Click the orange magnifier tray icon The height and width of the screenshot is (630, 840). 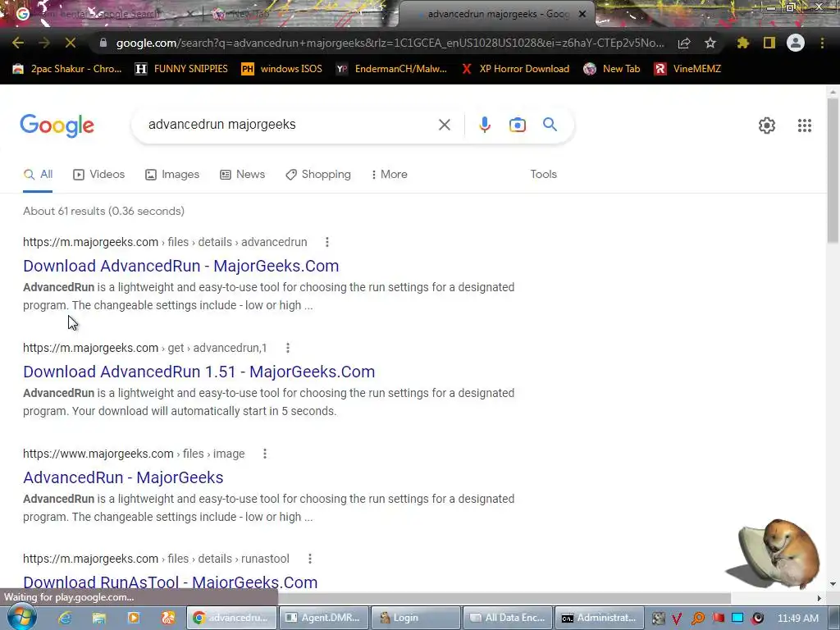[697, 619]
